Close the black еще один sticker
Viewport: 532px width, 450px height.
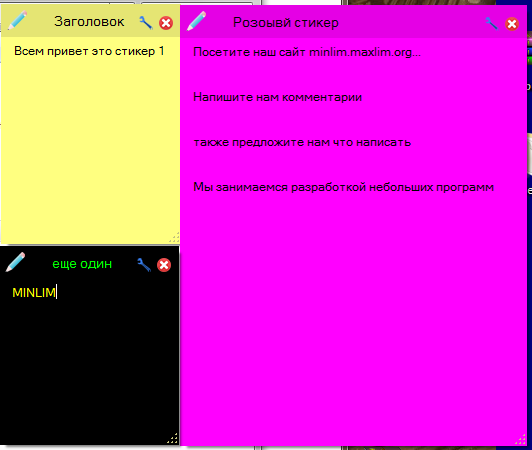pos(164,265)
